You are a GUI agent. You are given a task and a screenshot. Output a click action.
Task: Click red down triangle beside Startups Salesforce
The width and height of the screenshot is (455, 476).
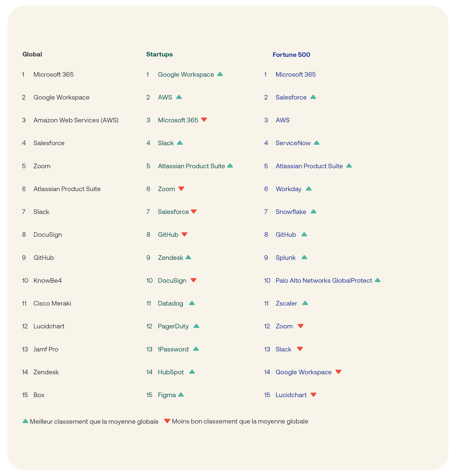[x=194, y=211]
